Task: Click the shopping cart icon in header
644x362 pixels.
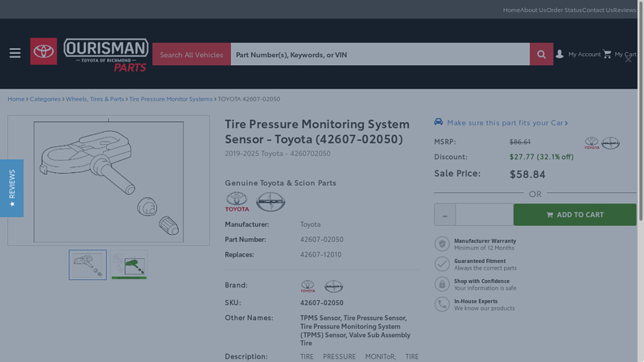Action: 607,54
